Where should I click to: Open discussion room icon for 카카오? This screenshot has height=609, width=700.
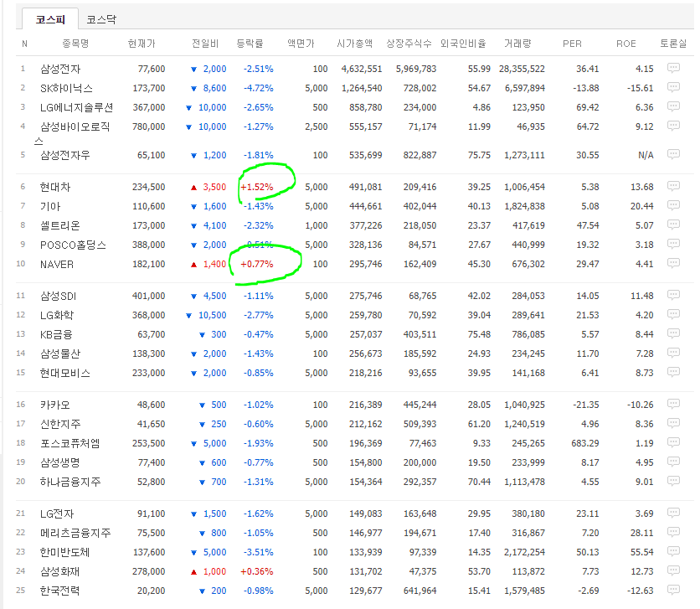(x=673, y=404)
